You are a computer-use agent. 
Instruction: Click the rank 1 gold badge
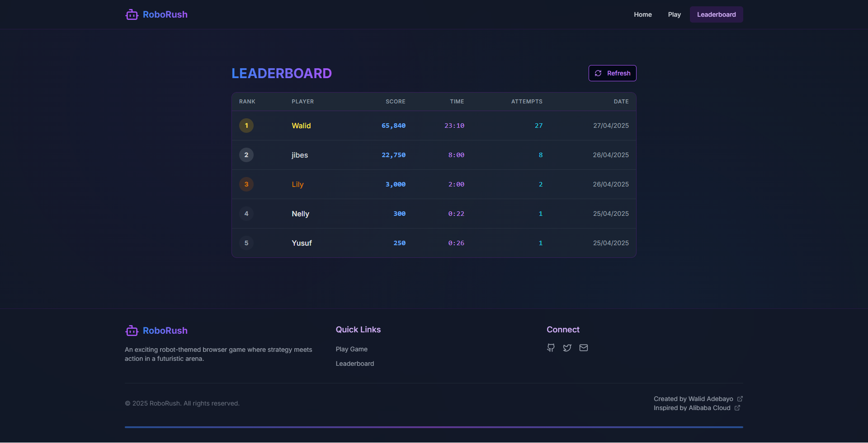point(246,126)
